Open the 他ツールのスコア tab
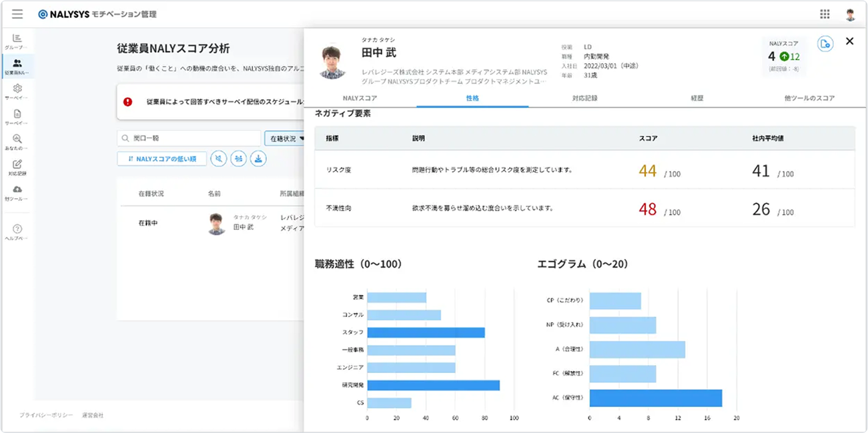The height and width of the screenshot is (433, 868). pyautogui.click(x=809, y=98)
